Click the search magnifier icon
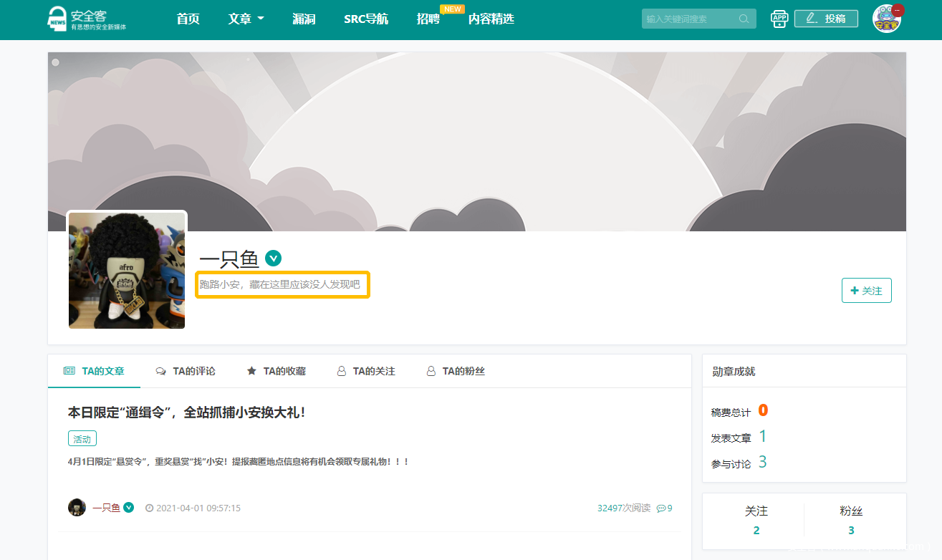Viewport: 942px width, 560px height. coord(744,19)
